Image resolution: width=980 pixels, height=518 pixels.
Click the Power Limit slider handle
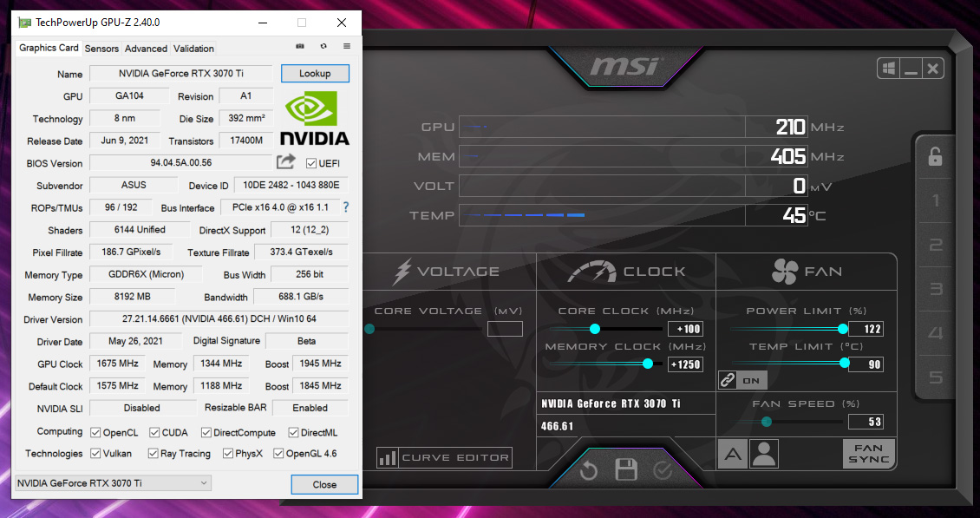tap(843, 329)
